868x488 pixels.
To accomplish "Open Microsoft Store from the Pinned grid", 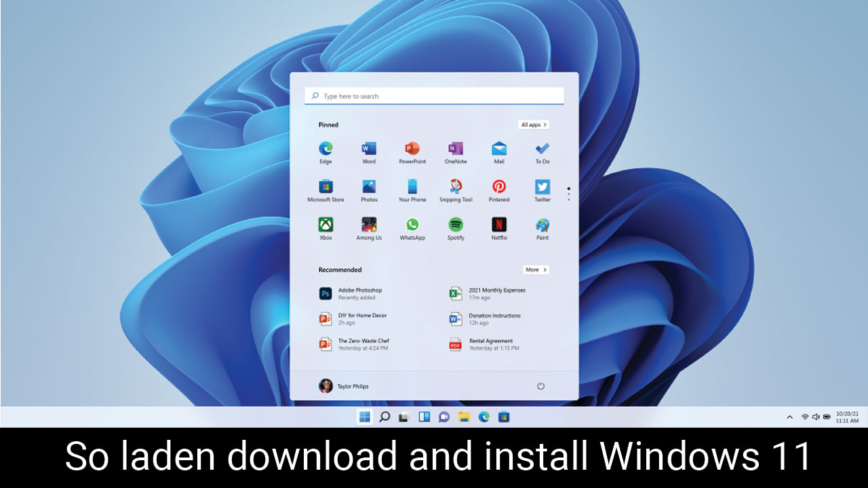I will [x=325, y=190].
